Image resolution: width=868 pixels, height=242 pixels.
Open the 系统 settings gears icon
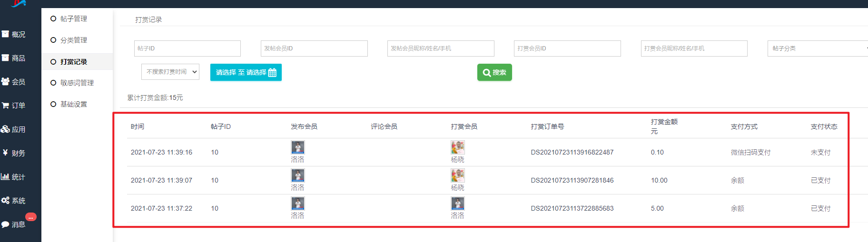[5, 201]
